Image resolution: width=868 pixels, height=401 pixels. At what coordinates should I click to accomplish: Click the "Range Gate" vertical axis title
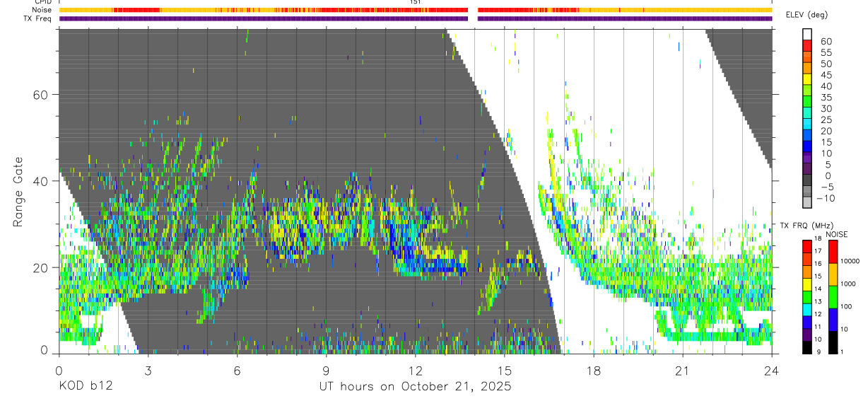tap(18, 192)
